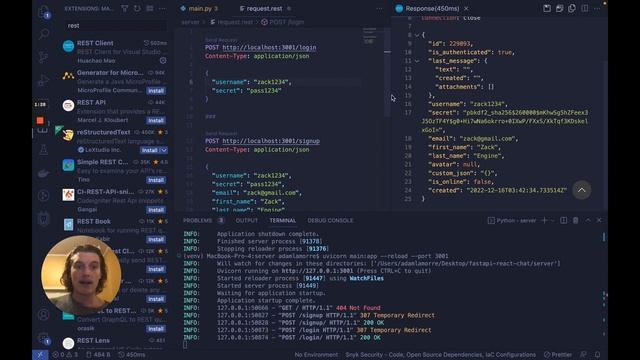
Task: Clear extensions search results icon
Action: coord(150,8)
